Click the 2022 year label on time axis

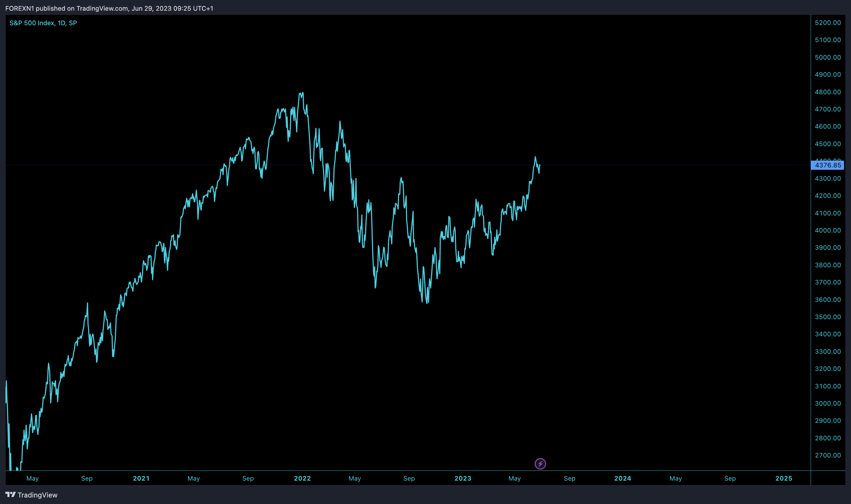[x=302, y=478]
